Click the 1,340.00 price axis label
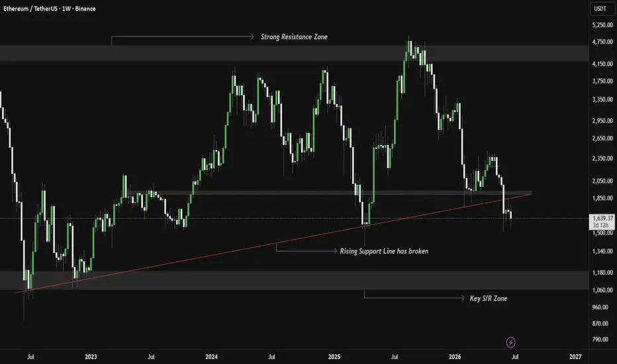The image size is (617, 364). tap(602, 251)
